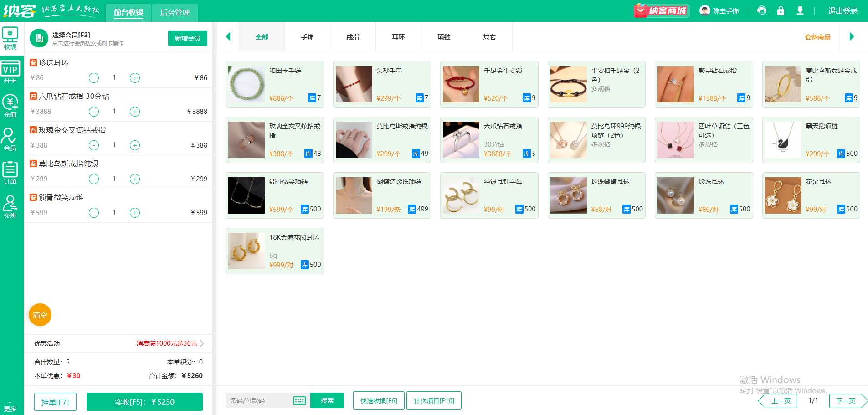Click the 珠宝手饰 user avatar

[x=704, y=10]
